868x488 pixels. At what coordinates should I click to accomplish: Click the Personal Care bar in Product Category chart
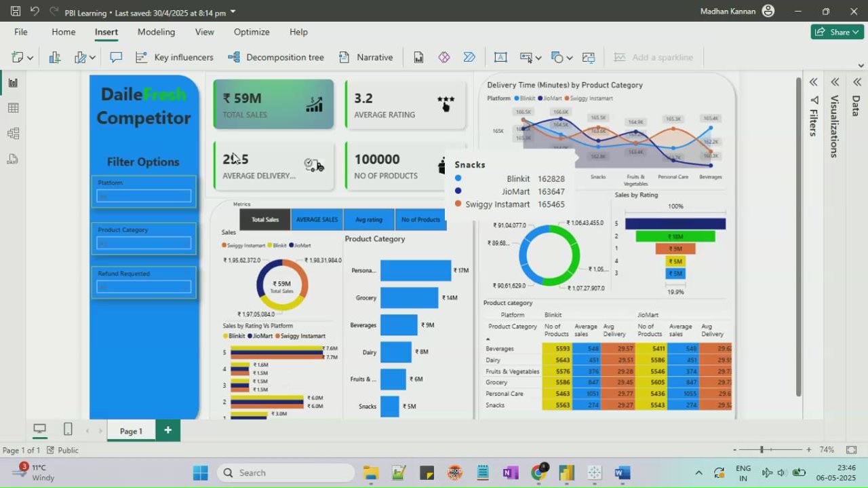416,270
